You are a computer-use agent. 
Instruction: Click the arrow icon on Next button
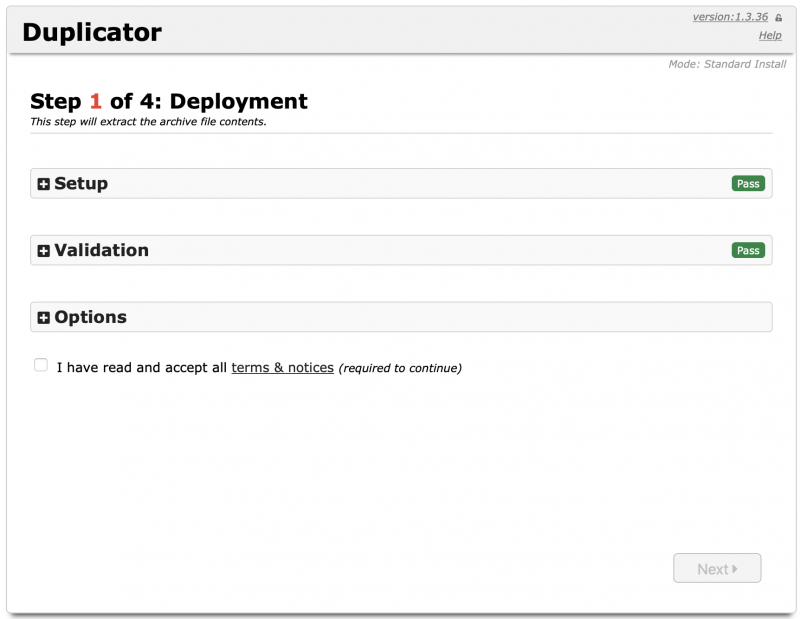735,569
